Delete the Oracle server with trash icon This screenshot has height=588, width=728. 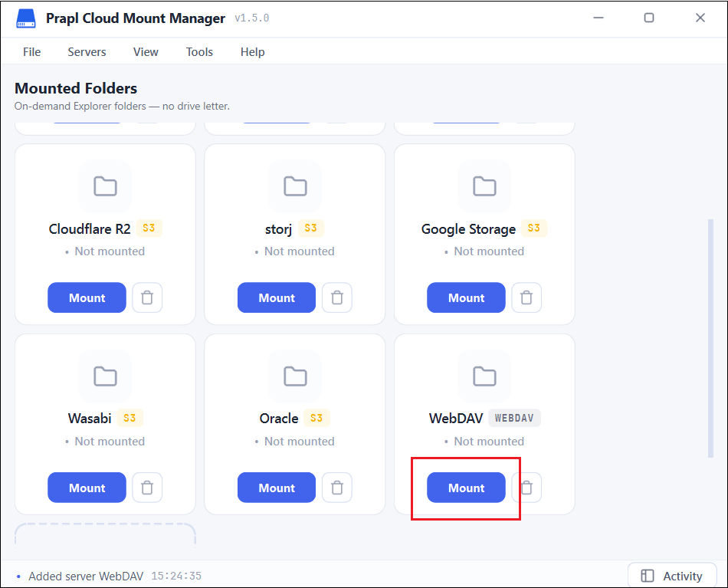337,488
